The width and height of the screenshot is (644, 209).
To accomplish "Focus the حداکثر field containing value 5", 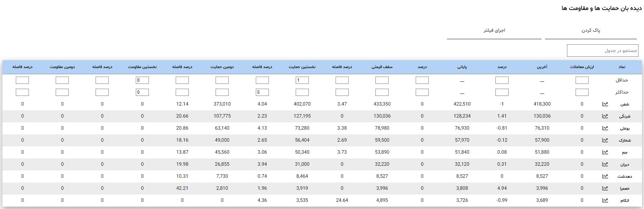I will (x=262, y=92).
